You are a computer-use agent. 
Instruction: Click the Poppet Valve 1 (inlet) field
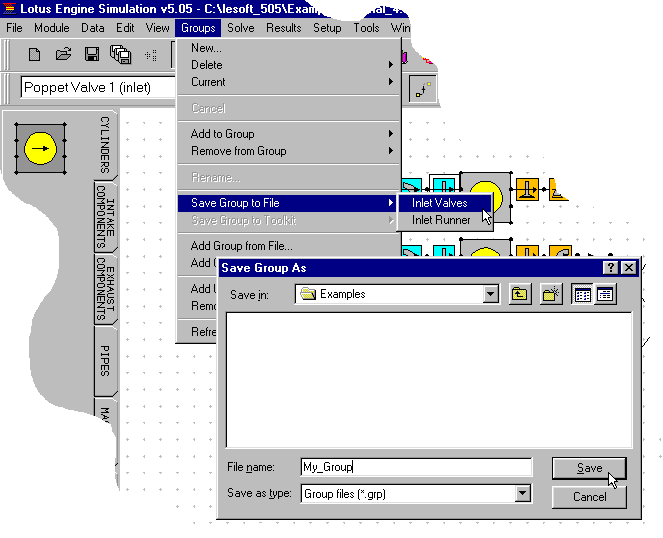(99, 88)
